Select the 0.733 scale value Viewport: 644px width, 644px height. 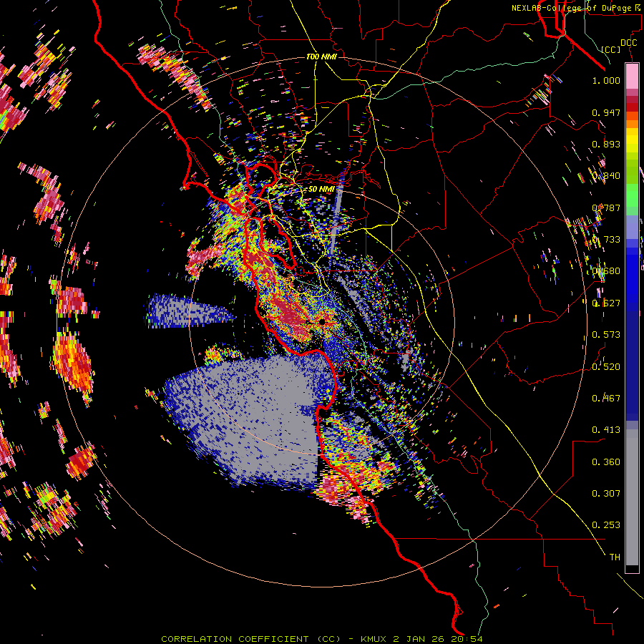[x=606, y=240]
